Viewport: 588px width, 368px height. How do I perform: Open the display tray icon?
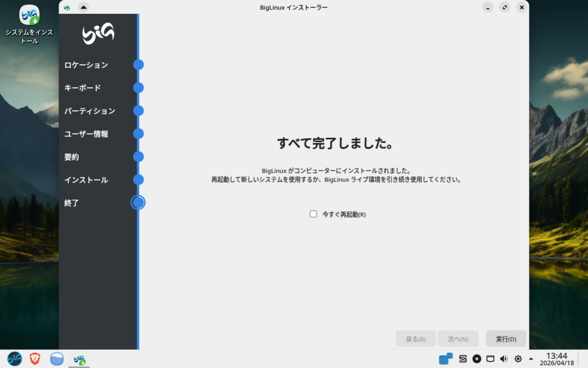[x=490, y=359]
